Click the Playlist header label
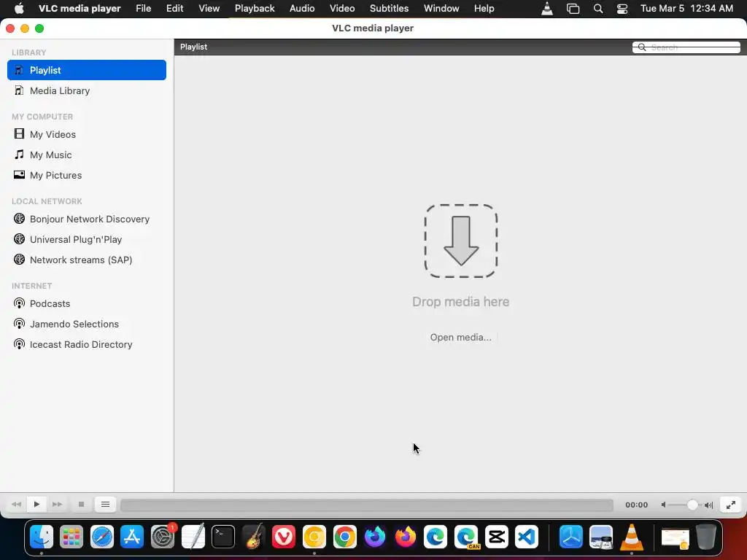Screen dimensions: 747x560 (x=193, y=47)
